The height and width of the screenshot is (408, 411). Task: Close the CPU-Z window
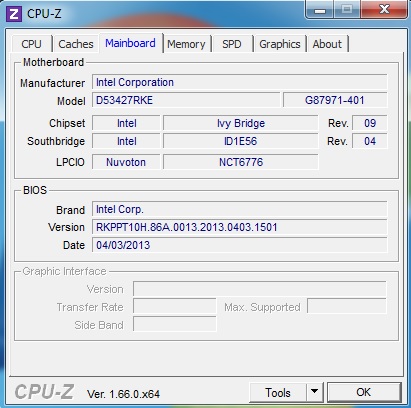[384, 9]
